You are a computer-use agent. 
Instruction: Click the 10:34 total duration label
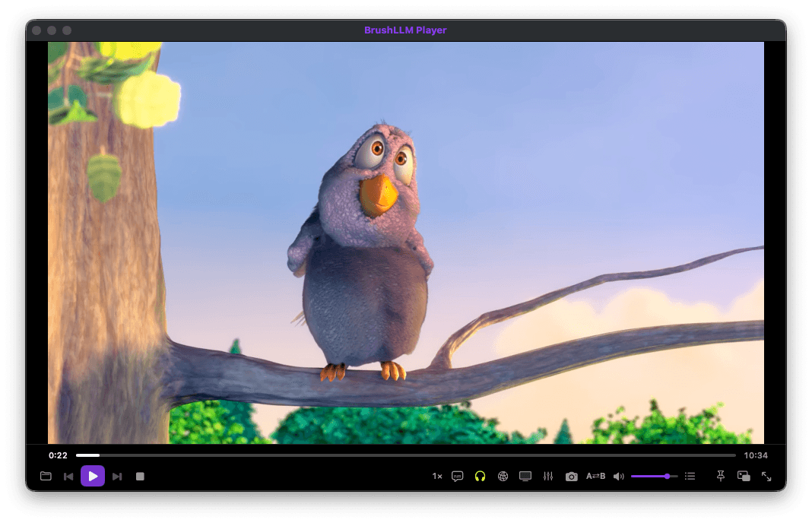tap(756, 455)
